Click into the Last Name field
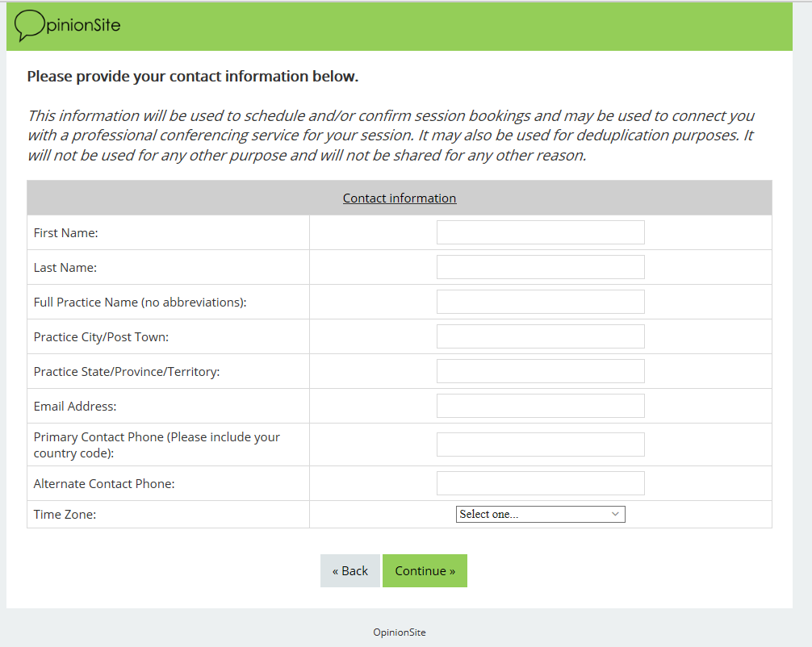The image size is (812, 647). point(540,267)
